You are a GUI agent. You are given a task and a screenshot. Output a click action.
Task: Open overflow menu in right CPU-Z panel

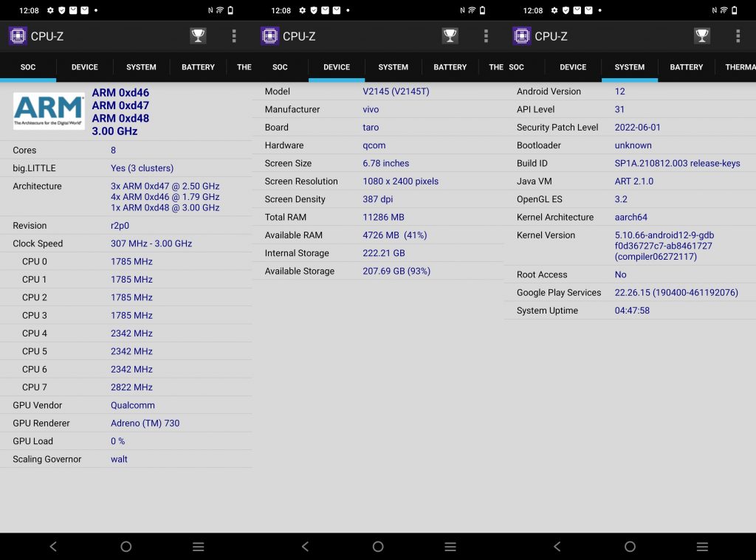[738, 35]
